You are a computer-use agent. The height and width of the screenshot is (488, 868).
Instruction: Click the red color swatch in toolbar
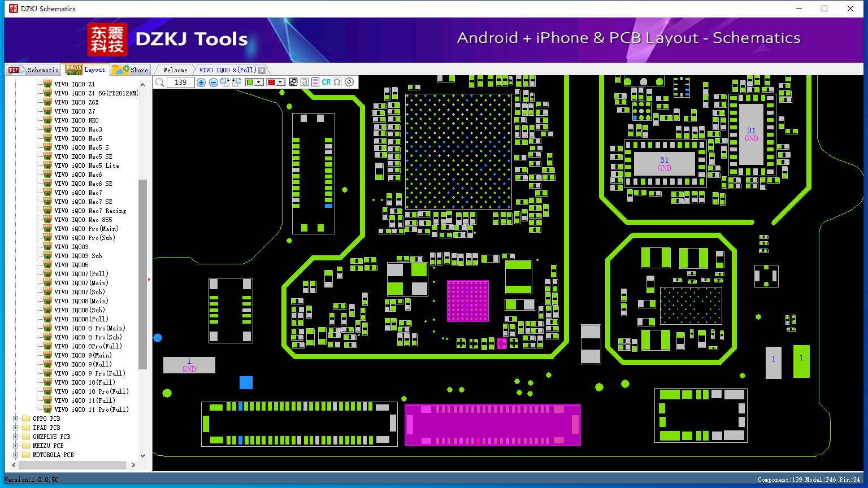(271, 82)
